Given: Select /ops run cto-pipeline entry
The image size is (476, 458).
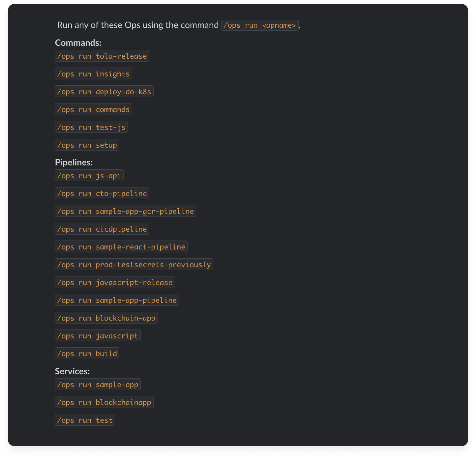Looking at the screenshot, I should pos(102,193).
